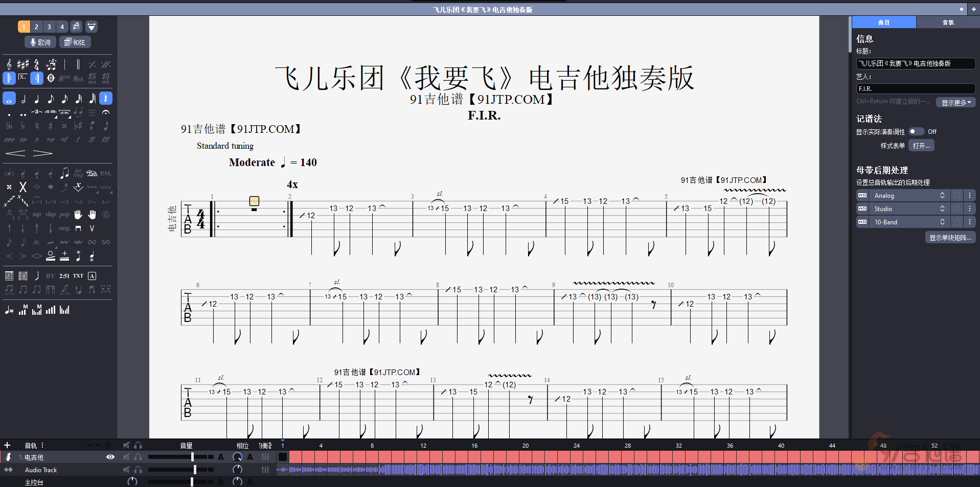Add a fermata symbol
The image size is (980, 487).
106,112
